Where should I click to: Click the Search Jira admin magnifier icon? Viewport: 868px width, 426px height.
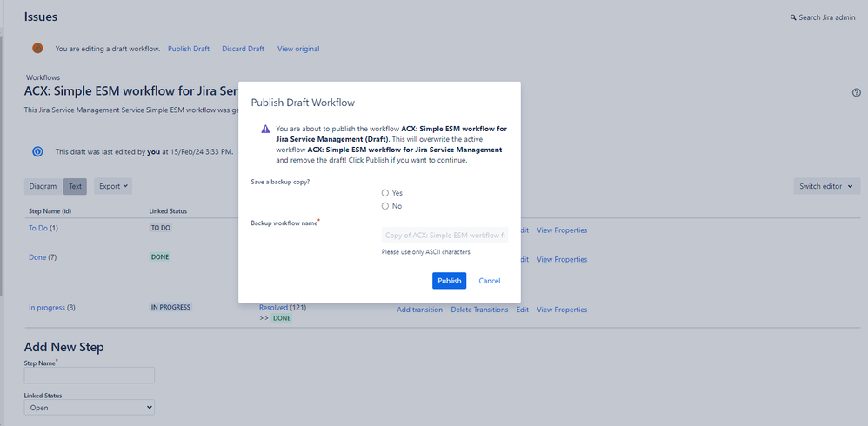[793, 17]
